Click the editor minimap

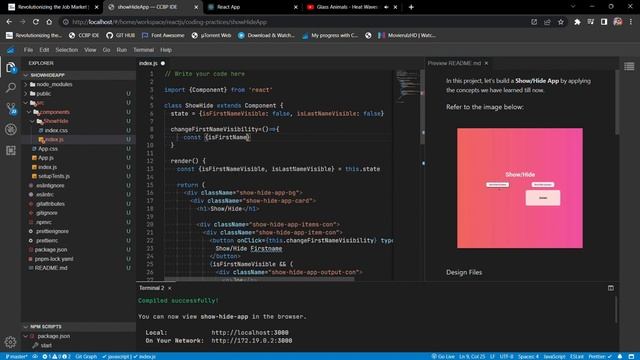[408, 88]
